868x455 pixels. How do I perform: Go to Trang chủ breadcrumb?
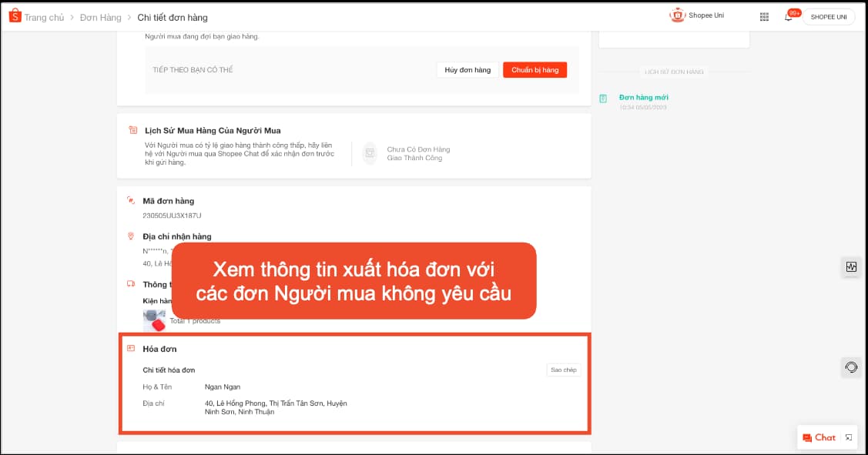point(44,17)
